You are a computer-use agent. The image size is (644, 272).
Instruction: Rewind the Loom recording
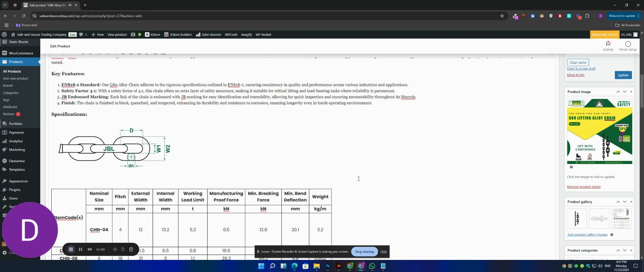pos(89,249)
